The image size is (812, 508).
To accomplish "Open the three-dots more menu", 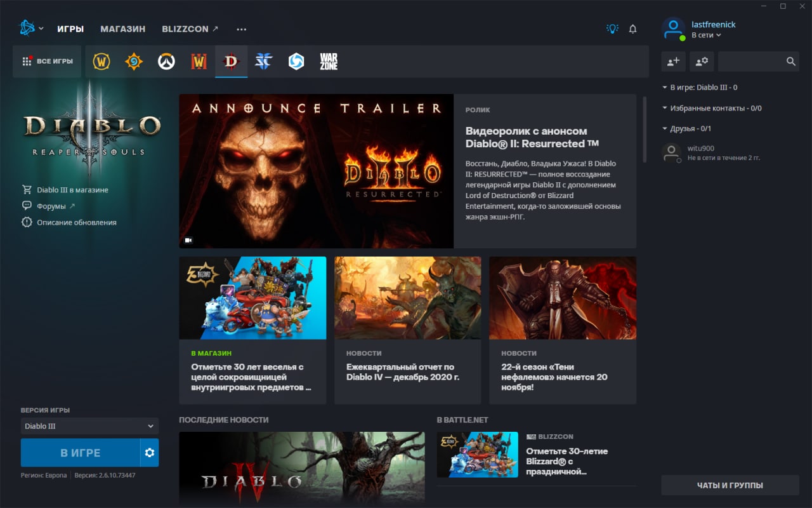I will (x=241, y=29).
